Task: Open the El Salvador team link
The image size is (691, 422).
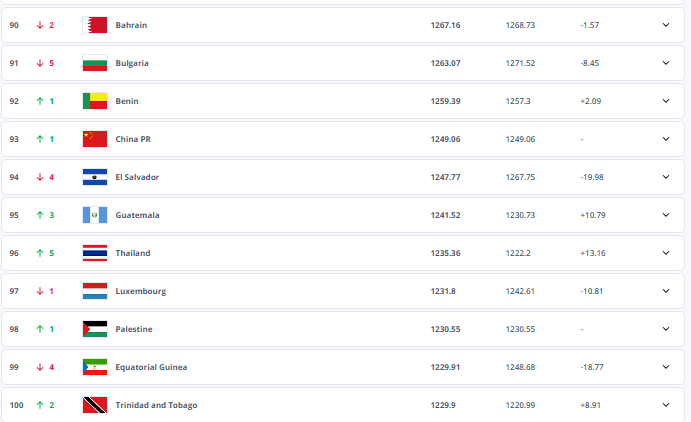Action: coord(137,177)
